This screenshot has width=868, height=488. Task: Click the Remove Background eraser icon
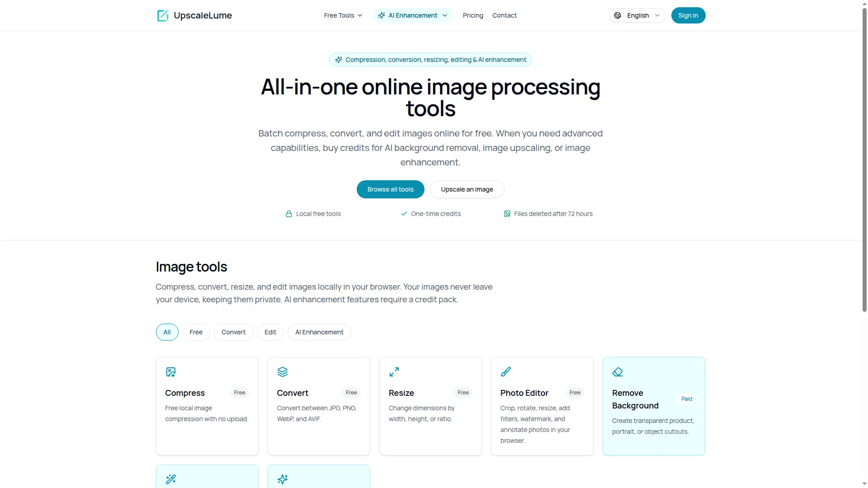pyautogui.click(x=618, y=372)
